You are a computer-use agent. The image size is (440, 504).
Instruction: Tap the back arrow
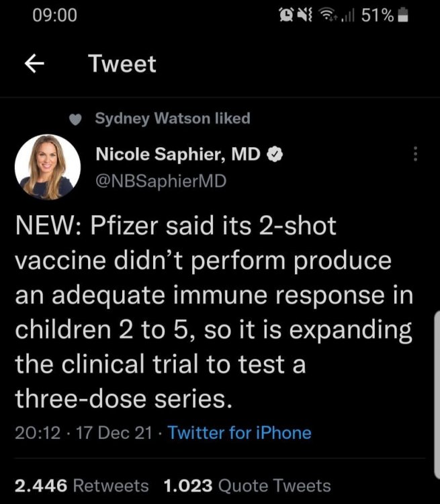(34, 64)
